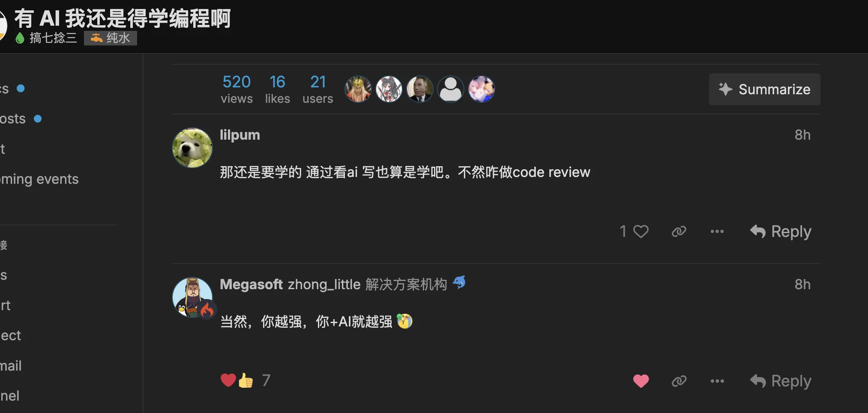Open the 纯水 tag
868x413 pixels.
111,38
